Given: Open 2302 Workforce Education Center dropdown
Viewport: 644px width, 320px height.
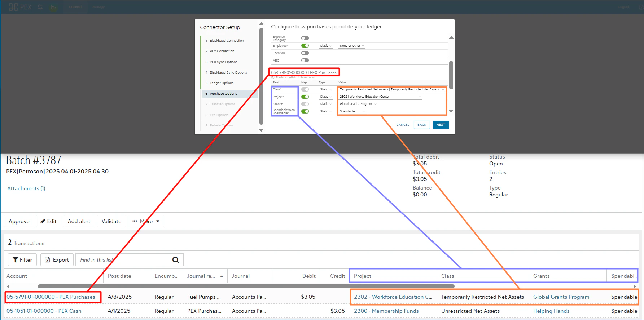Looking at the screenshot, I should 380,97.
